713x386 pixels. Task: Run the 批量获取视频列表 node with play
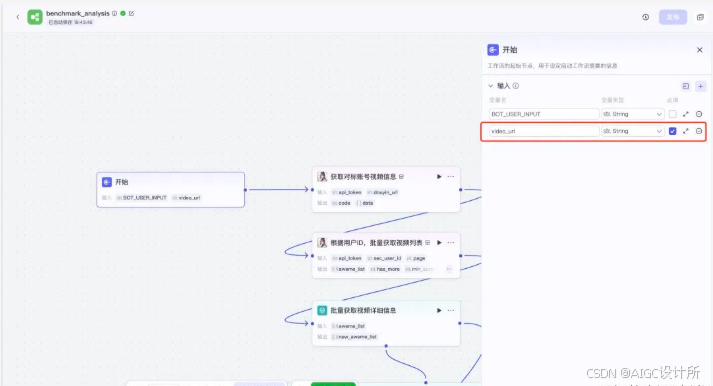coord(439,243)
